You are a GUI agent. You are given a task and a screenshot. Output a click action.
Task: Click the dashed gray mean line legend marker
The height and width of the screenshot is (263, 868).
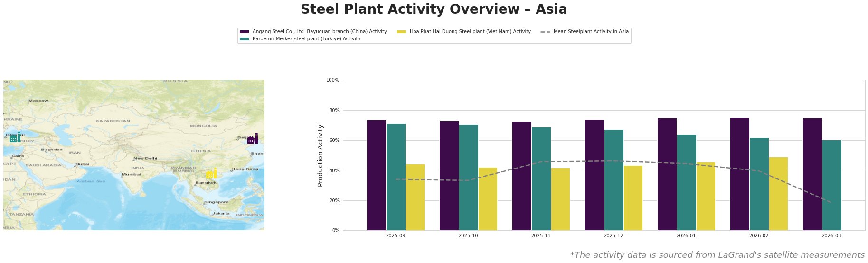coord(545,32)
